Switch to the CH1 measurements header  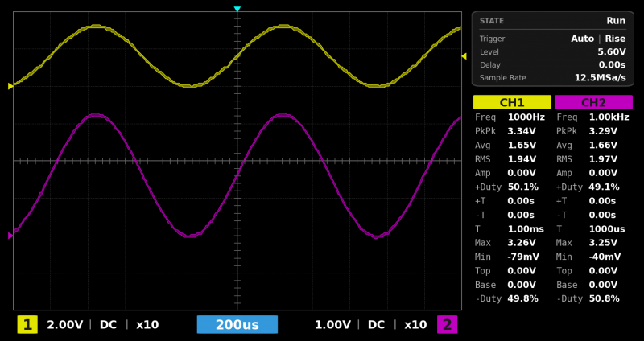coord(512,102)
